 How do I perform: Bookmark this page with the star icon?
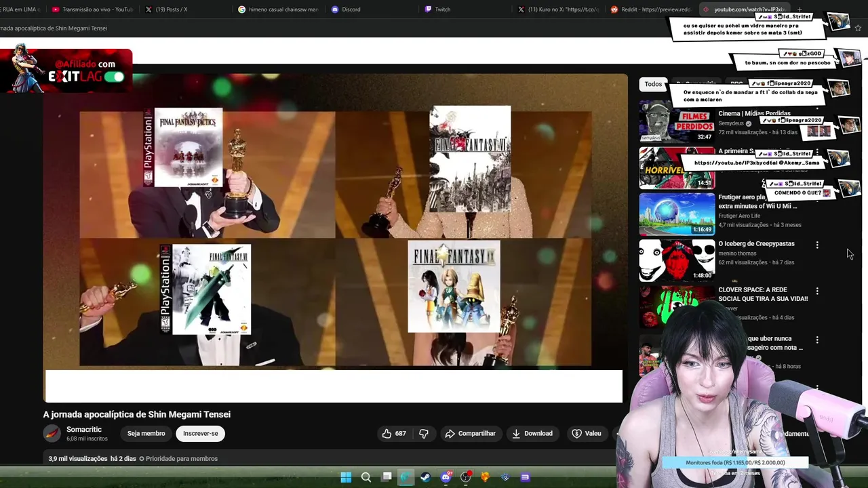point(858,28)
